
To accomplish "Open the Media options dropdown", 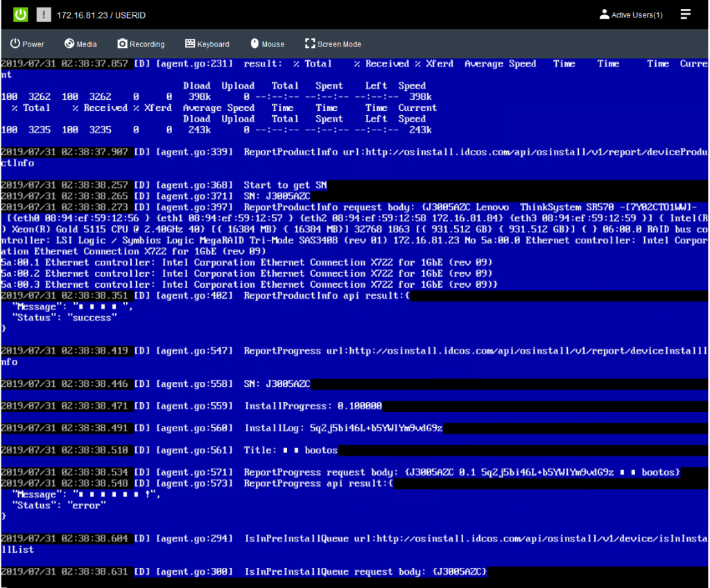I will pyautogui.click(x=80, y=43).
